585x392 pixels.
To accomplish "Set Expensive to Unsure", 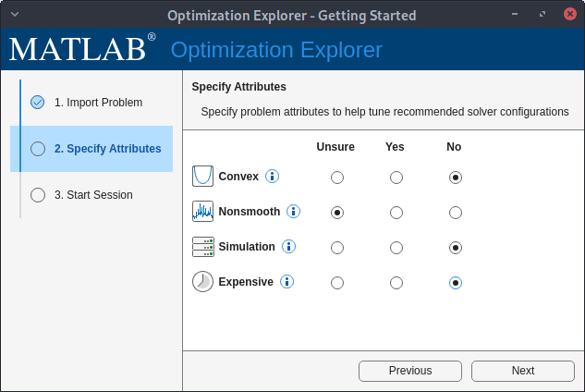I will [x=337, y=283].
